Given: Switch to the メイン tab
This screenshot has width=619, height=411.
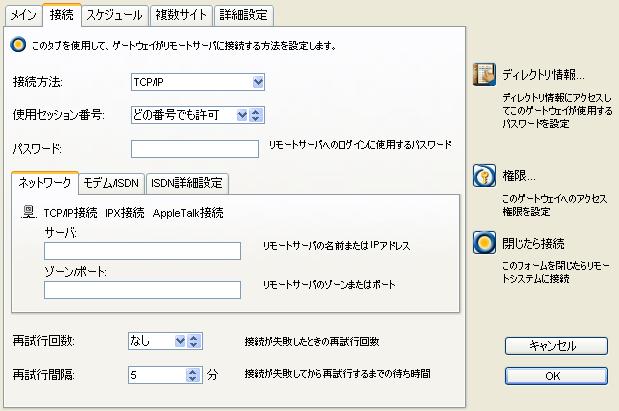Looking at the screenshot, I should 23,16.
